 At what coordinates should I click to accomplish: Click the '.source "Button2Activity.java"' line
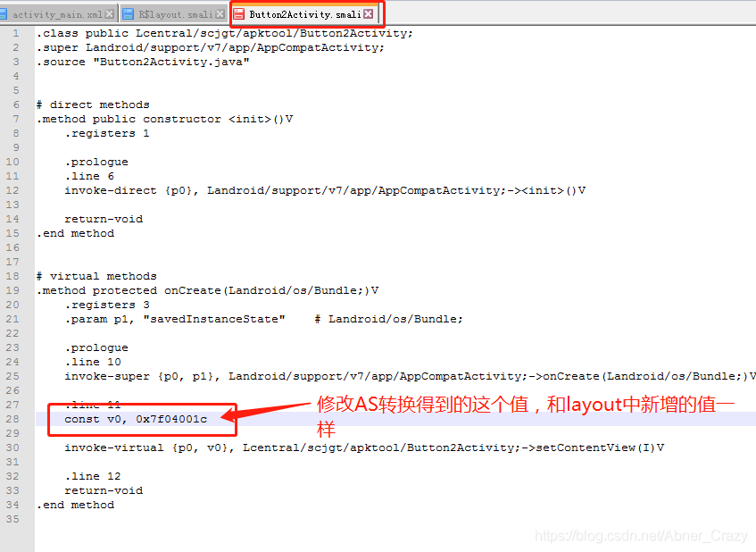point(143,62)
